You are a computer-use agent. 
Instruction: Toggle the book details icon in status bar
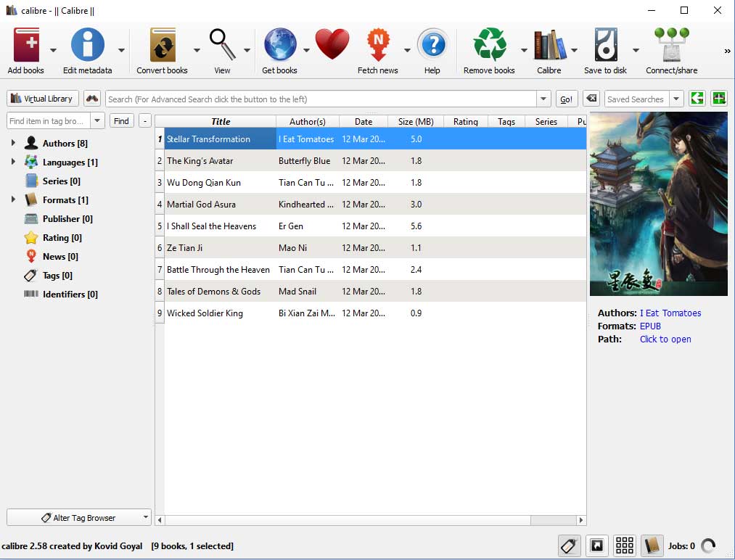[652, 546]
